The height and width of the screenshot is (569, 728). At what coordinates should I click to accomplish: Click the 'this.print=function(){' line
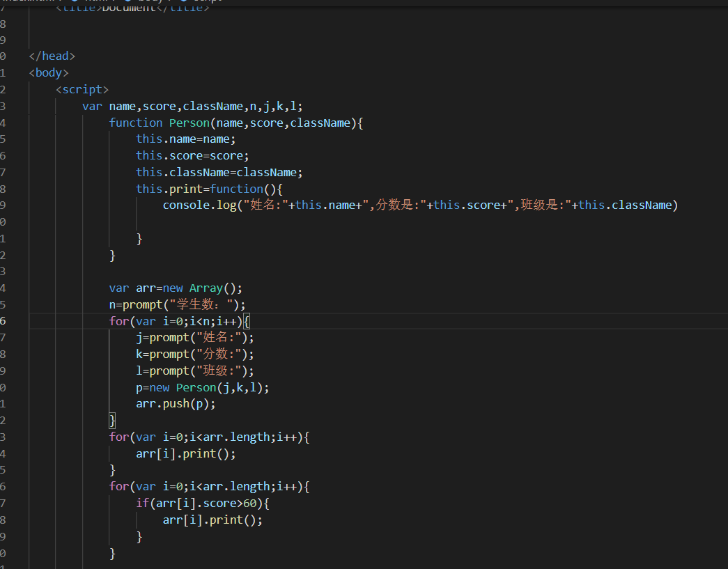210,189
